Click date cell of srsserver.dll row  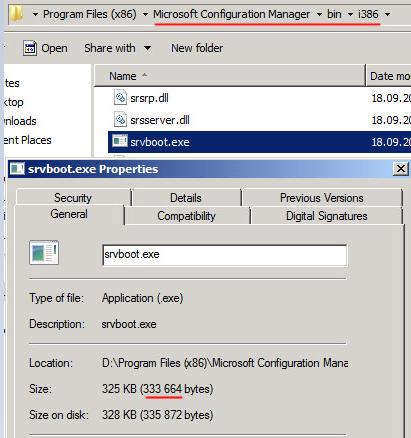click(391, 120)
